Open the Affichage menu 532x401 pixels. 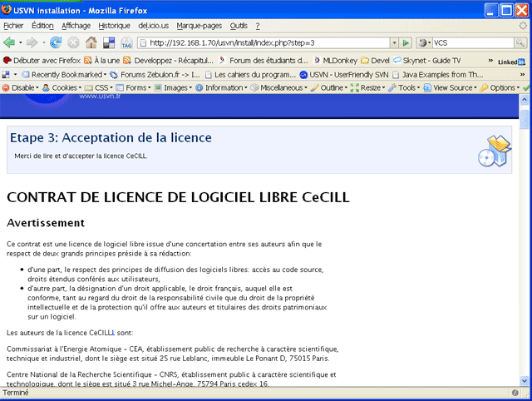pos(76,26)
